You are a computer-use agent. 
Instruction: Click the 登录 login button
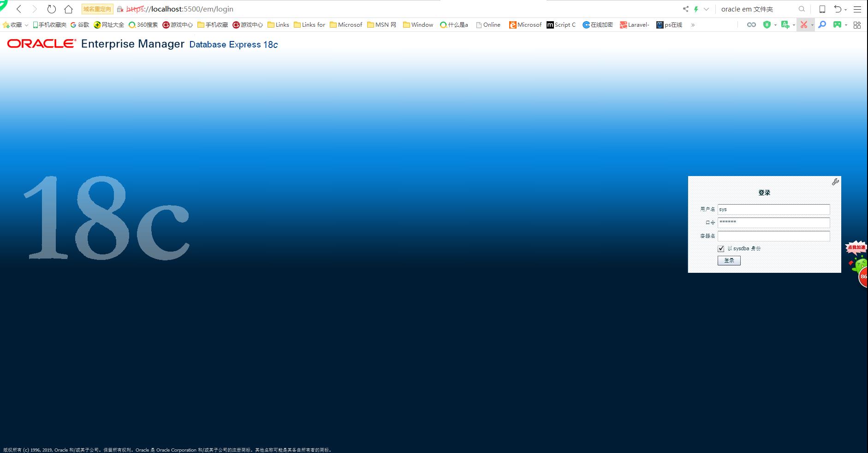(729, 260)
